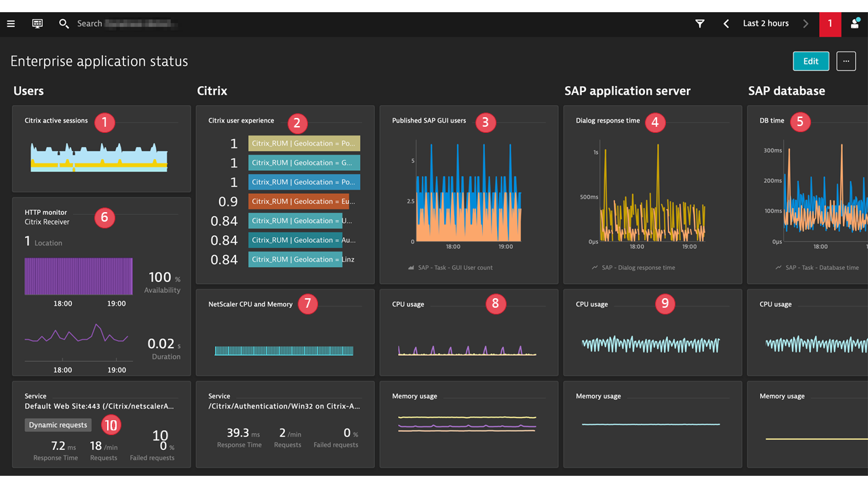Click the purple availability bar chart
This screenshot has width=868, height=488.
[x=79, y=276]
